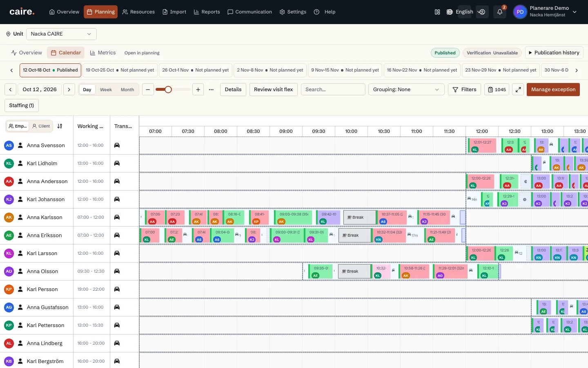Click the zoom slider handle
The height and width of the screenshot is (368, 588).
pos(168,90)
